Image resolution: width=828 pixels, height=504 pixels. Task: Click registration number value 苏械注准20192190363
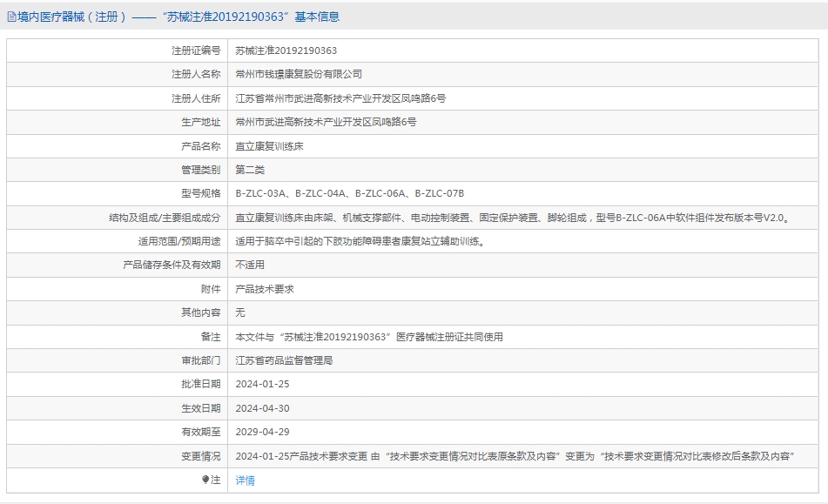pos(286,50)
